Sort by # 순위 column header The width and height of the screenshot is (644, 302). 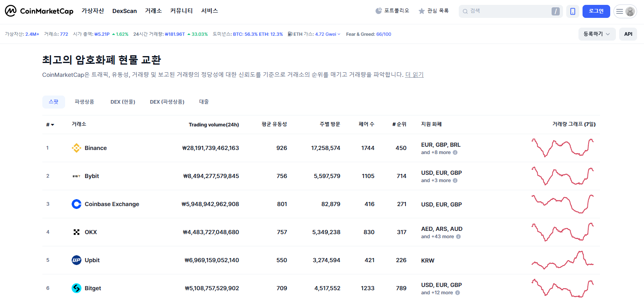pos(399,124)
